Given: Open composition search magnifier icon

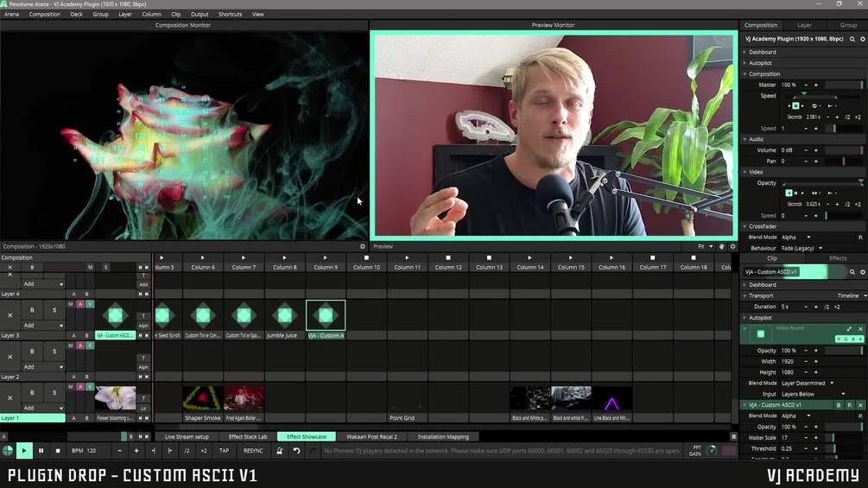Looking at the screenshot, I should (x=852, y=39).
